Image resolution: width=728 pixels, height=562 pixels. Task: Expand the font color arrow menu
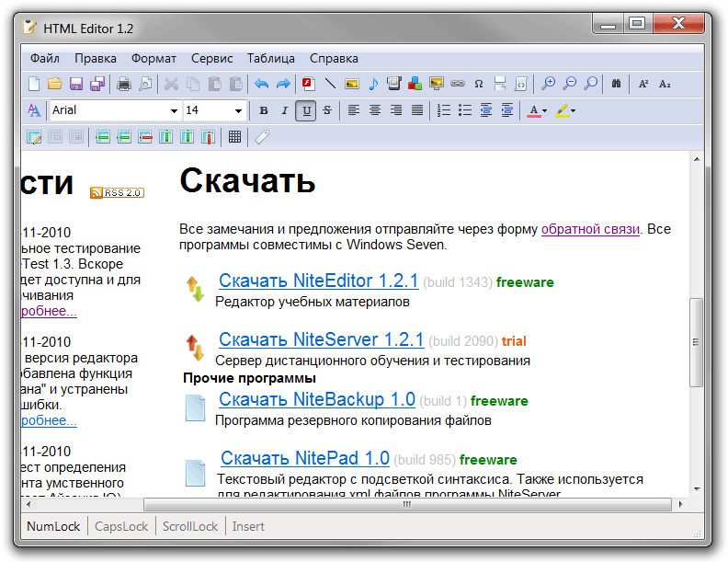pos(545,111)
